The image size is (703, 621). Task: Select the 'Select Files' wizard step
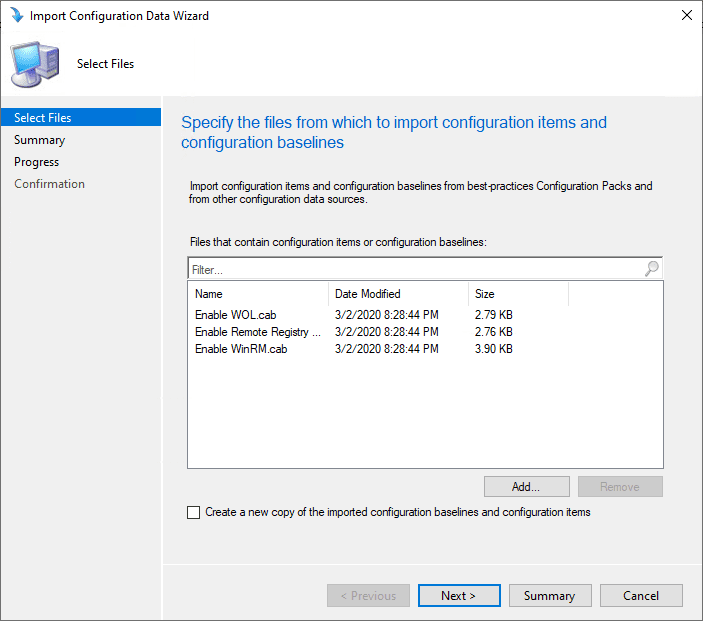point(81,117)
